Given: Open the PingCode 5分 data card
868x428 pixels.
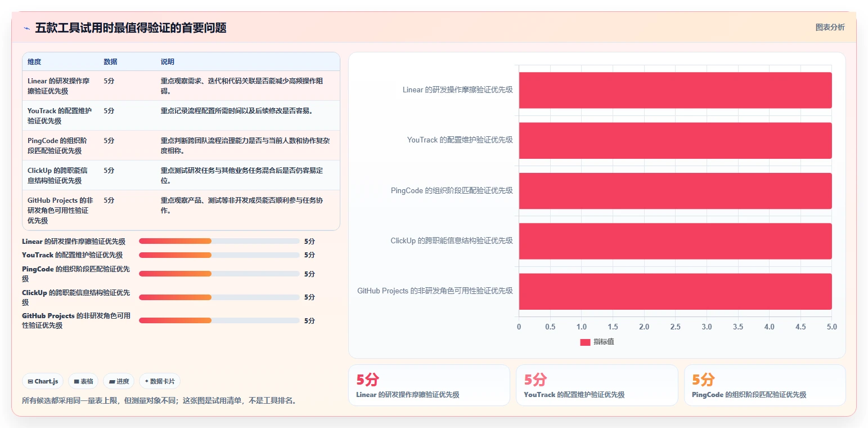Looking at the screenshot, I should click(x=764, y=385).
